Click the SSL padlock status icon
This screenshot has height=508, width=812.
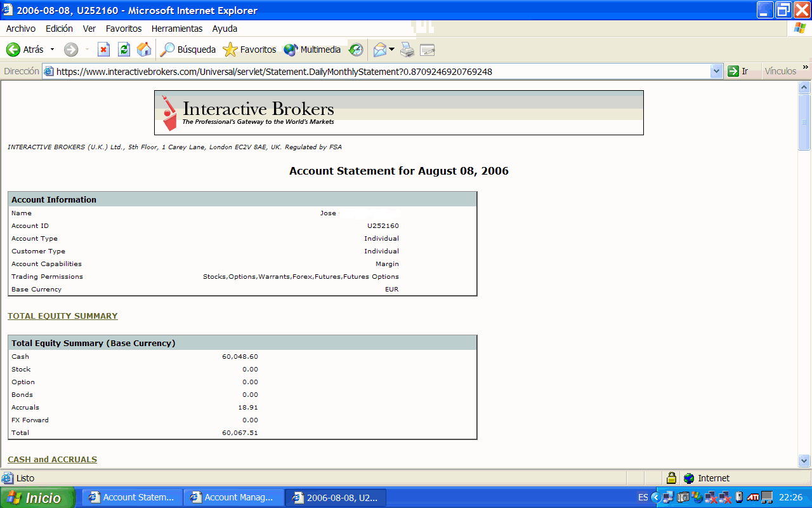pyautogui.click(x=671, y=478)
